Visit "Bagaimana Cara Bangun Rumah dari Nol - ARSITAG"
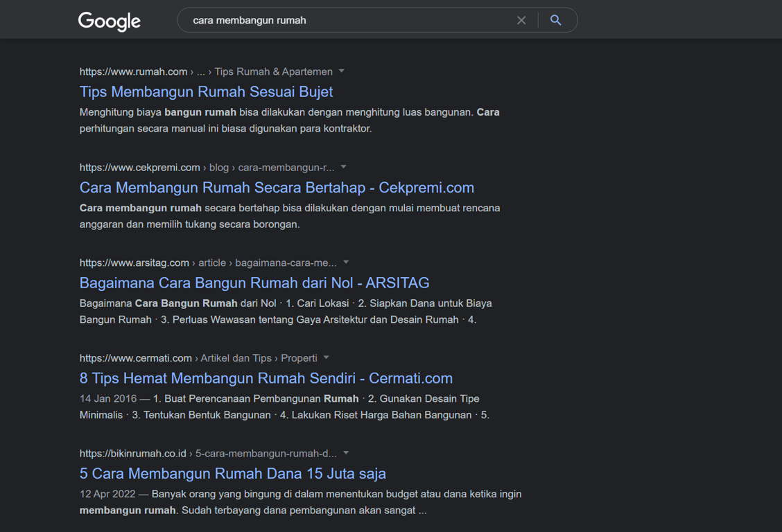 pos(254,283)
